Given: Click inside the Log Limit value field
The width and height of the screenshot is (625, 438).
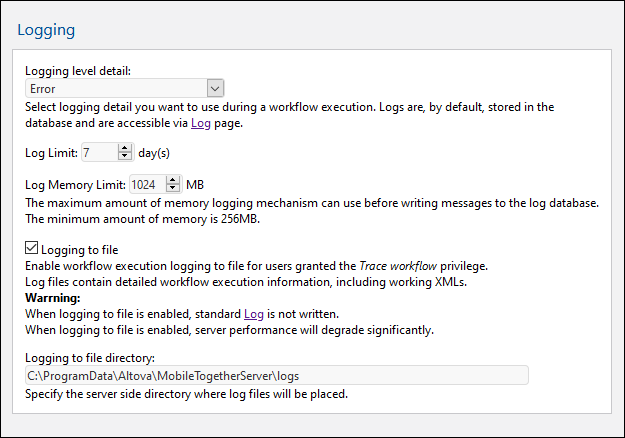Looking at the screenshot, I should [x=98, y=153].
